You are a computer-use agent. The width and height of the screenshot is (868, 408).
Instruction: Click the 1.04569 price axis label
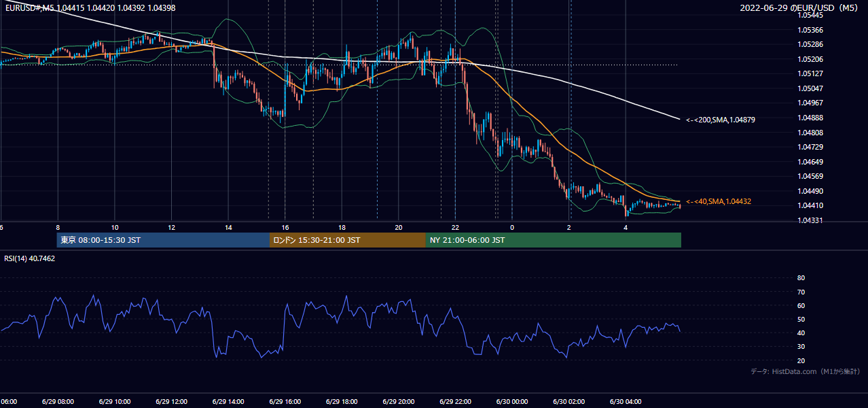tap(810, 176)
